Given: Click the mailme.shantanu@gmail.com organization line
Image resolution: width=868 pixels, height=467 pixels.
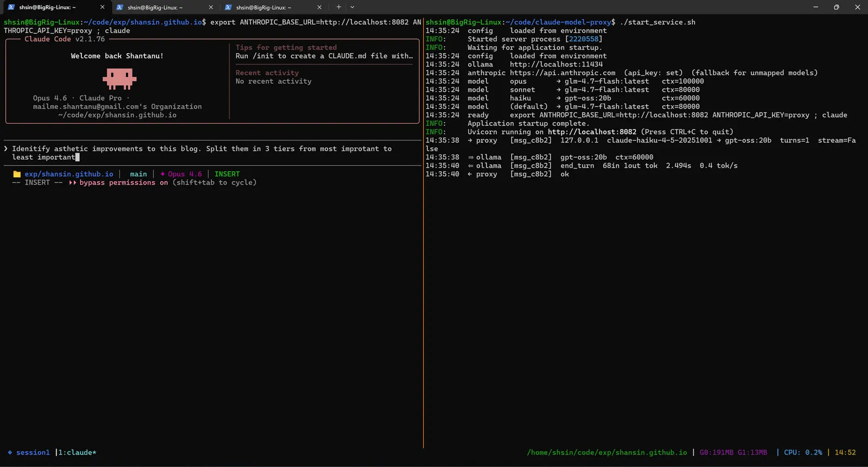Looking at the screenshot, I should pos(117,107).
